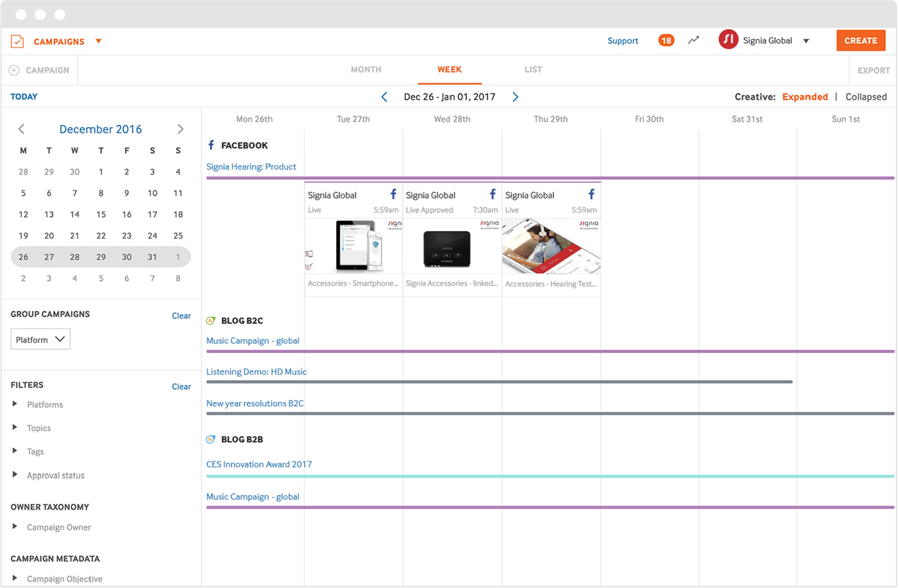
Task: Click the Sun 1st column header
Action: (x=846, y=119)
